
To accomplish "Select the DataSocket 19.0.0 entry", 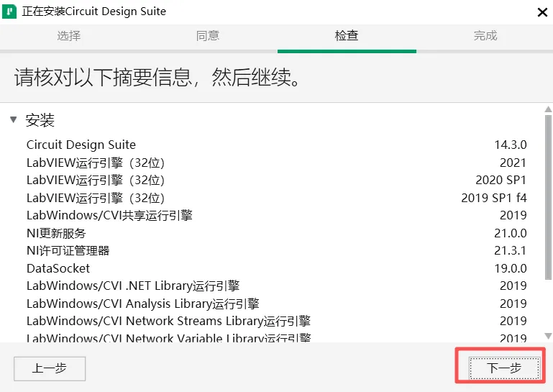I will click(x=276, y=268).
